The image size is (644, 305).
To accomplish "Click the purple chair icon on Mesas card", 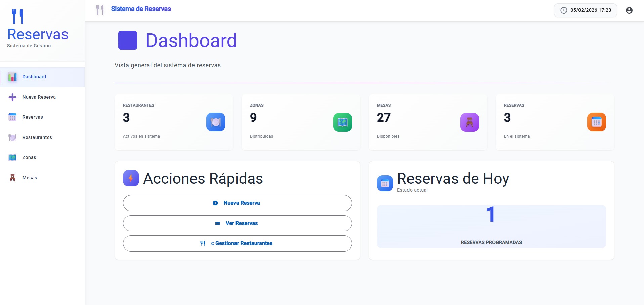I will [x=469, y=122].
